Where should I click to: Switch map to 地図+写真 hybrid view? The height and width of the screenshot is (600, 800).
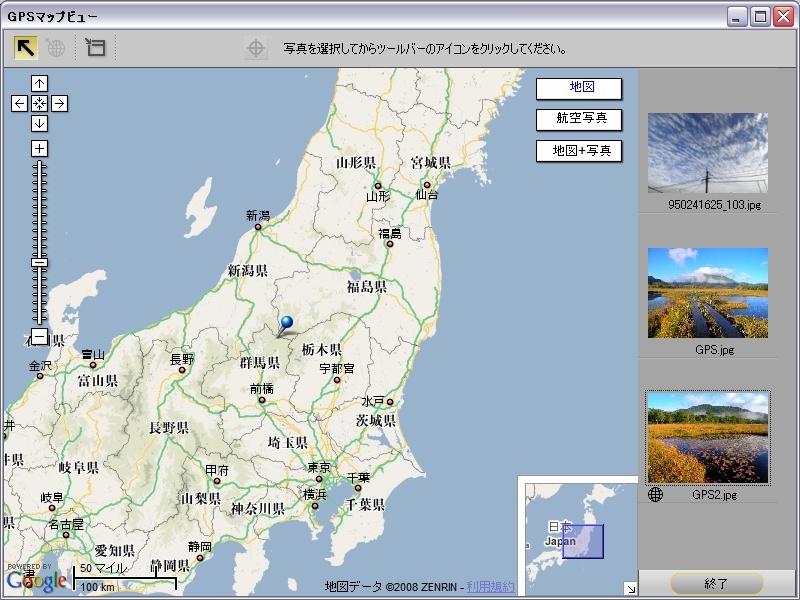click(x=579, y=151)
